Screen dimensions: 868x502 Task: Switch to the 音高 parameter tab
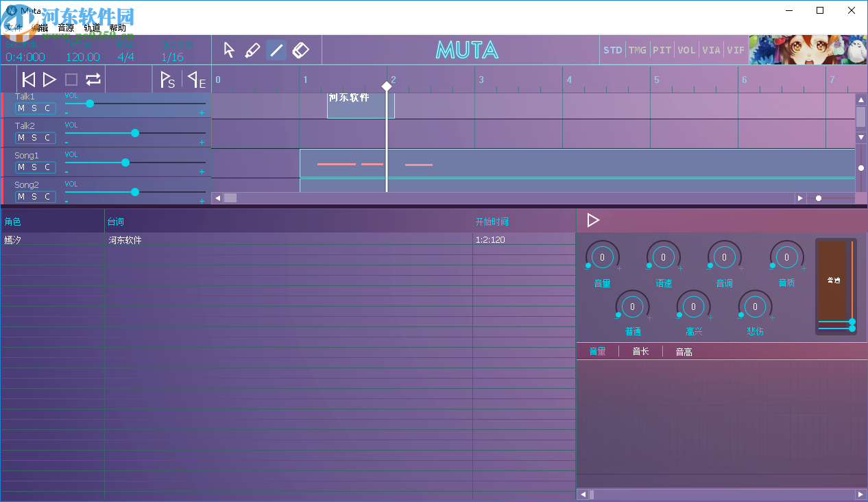pos(683,351)
